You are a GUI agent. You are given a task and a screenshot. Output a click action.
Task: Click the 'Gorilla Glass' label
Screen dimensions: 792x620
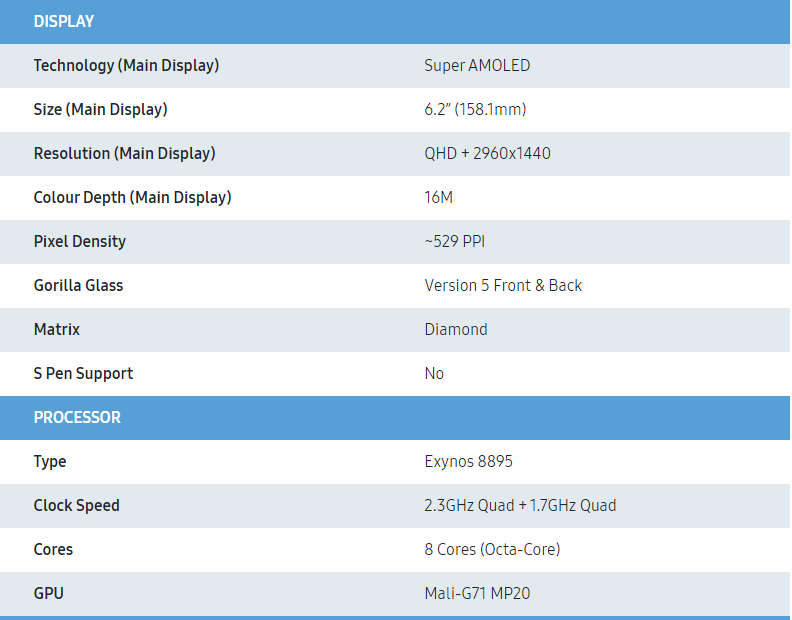(x=78, y=286)
